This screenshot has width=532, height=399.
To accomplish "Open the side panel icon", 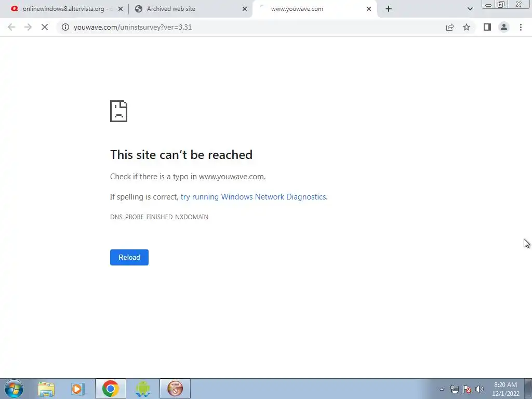I will (x=487, y=27).
